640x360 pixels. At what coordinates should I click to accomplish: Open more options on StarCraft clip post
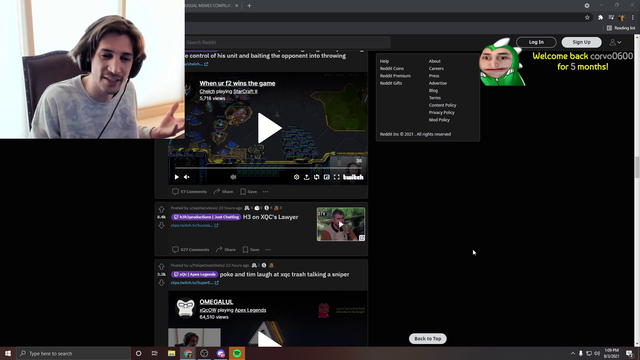point(266,191)
